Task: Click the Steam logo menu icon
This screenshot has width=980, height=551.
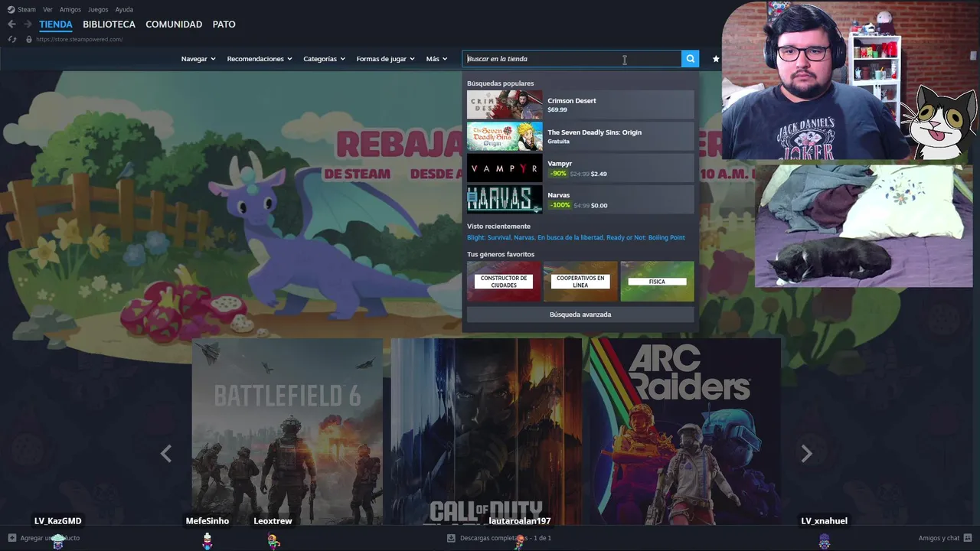Action: coord(11,9)
